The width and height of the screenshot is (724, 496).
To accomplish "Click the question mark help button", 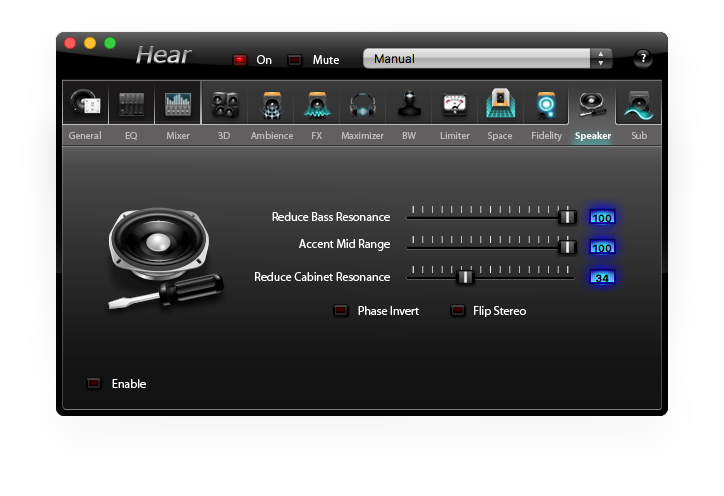I will click(x=643, y=58).
